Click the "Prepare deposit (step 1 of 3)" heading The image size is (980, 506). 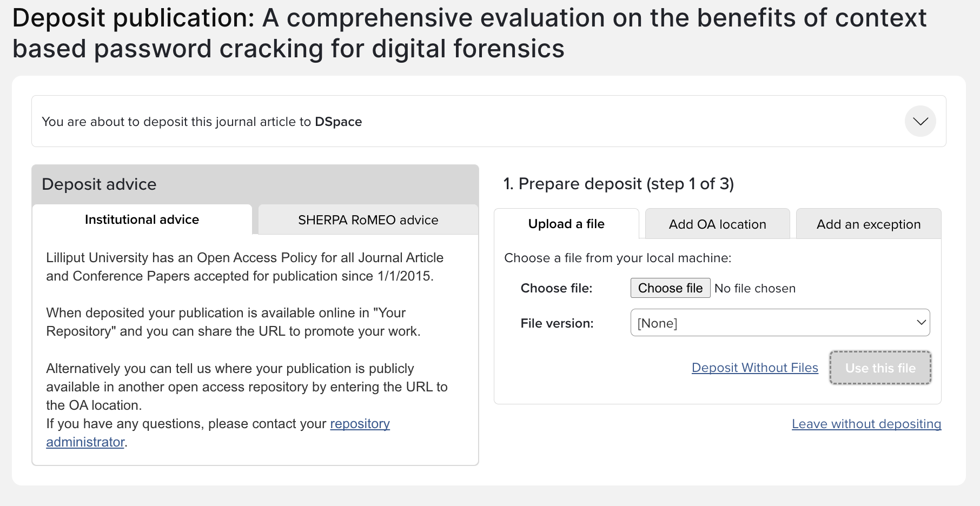[618, 184]
